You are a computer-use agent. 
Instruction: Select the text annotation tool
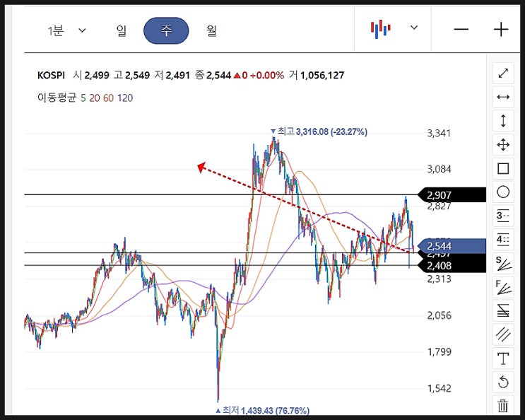(x=503, y=358)
